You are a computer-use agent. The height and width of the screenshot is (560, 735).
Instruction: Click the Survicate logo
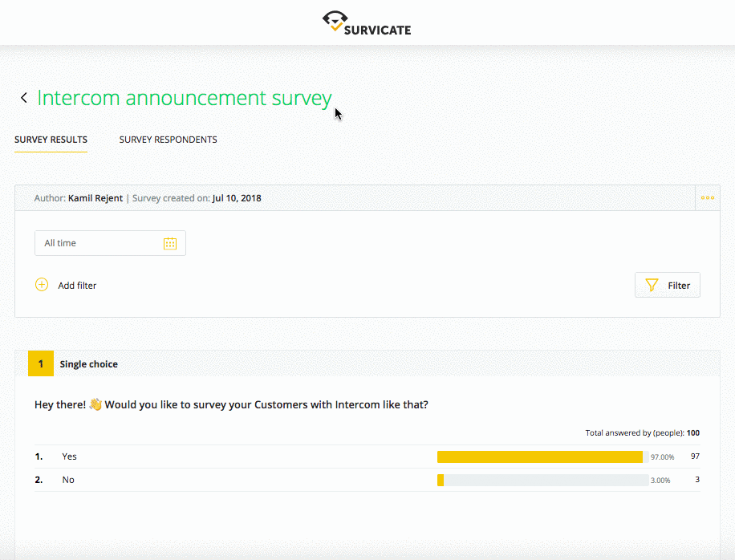click(x=367, y=23)
